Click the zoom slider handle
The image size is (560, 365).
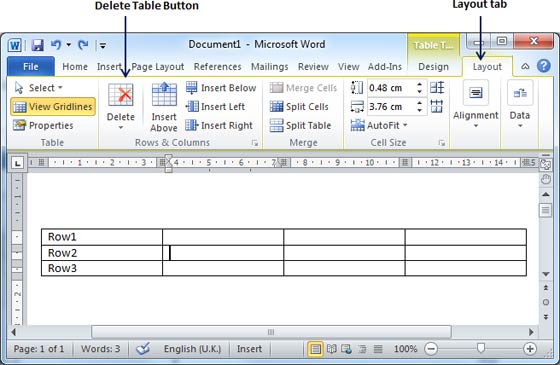coord(481,348)
